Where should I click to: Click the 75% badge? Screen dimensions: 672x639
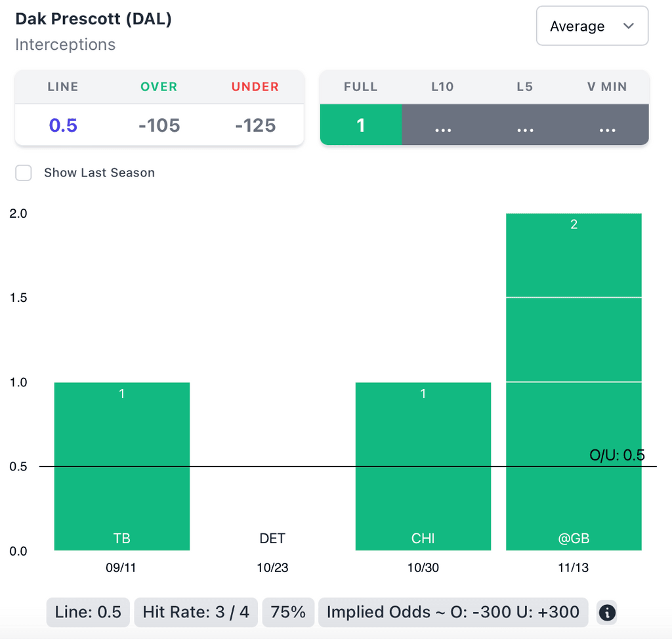288,613
